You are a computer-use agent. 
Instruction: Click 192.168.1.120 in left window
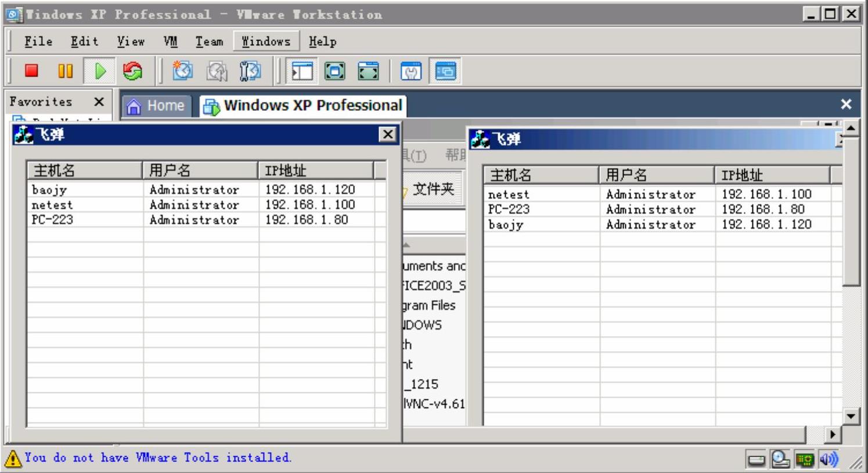(x=310, y=190)
